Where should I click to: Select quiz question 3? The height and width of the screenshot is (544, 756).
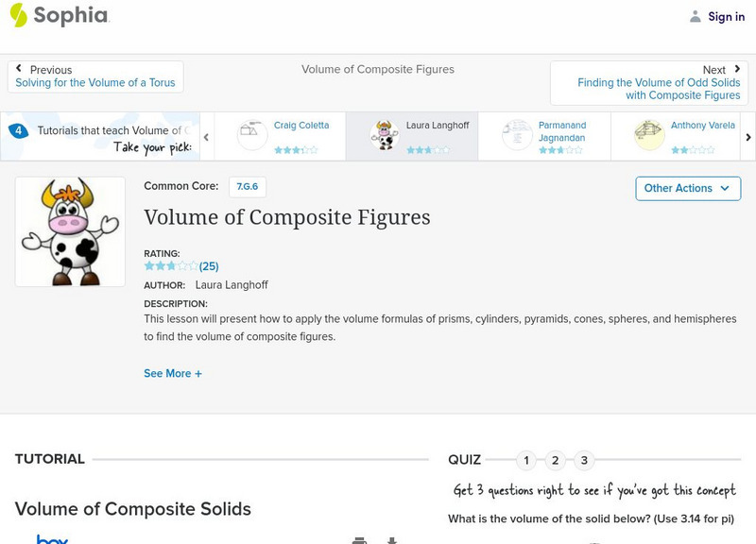click(584, 461)
